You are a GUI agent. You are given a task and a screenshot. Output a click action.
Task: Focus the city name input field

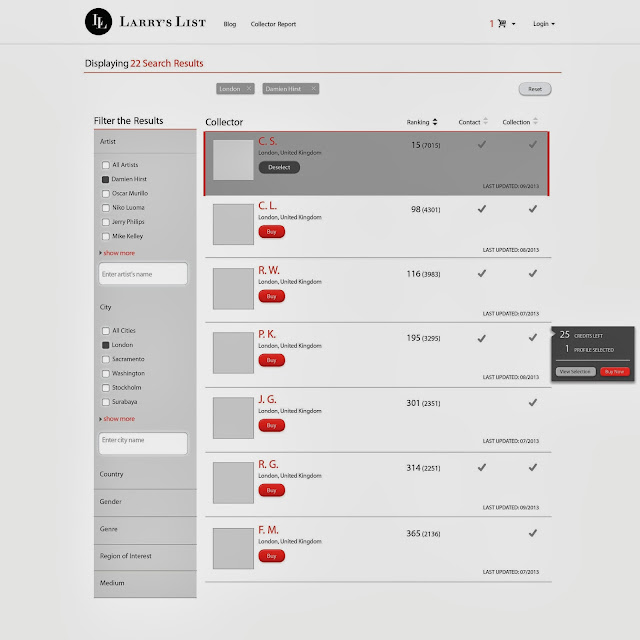(143, 443)
